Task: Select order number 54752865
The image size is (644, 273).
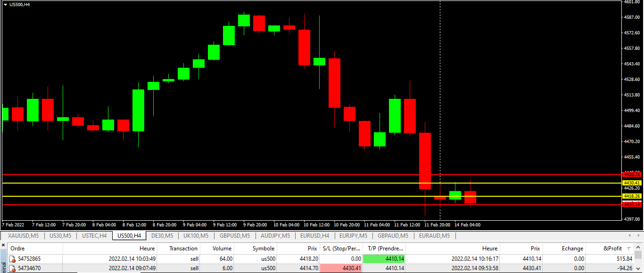Action: click(29, 259)
